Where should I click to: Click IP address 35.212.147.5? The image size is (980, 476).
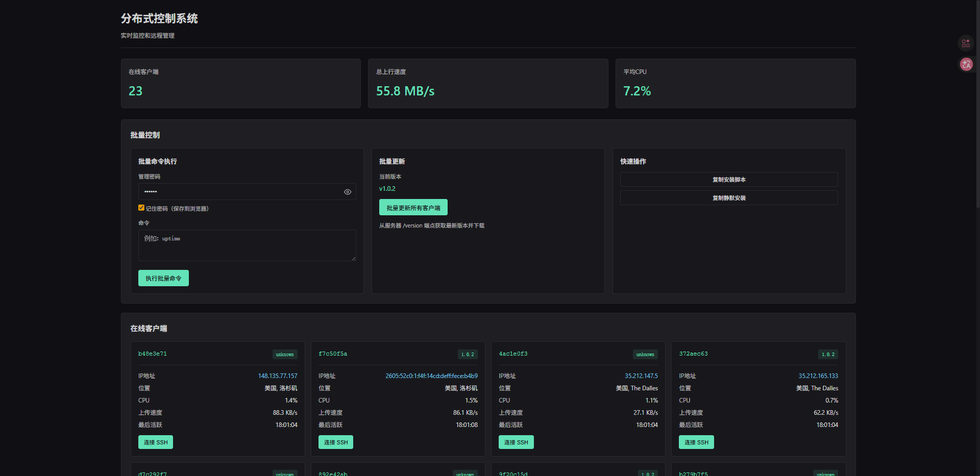coord(641,376)
